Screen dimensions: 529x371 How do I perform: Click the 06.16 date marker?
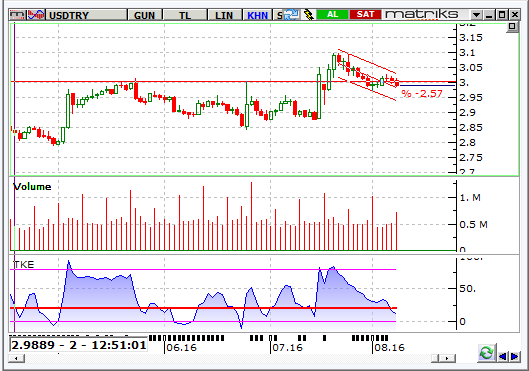(182, 348)
